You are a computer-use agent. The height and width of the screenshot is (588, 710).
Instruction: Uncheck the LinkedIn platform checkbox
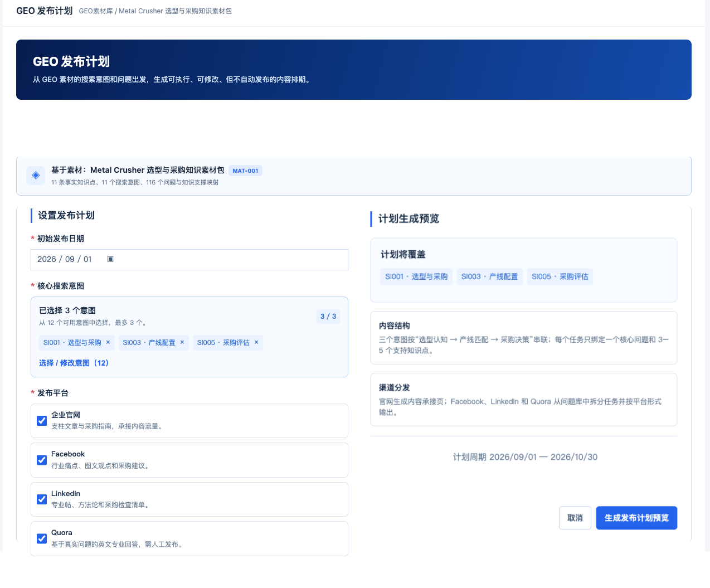(x=42, y=499)
